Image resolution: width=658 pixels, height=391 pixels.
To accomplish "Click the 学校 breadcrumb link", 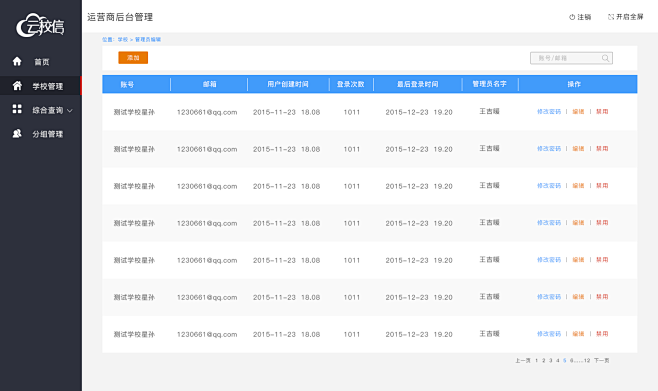I will [x=123, y=39].
